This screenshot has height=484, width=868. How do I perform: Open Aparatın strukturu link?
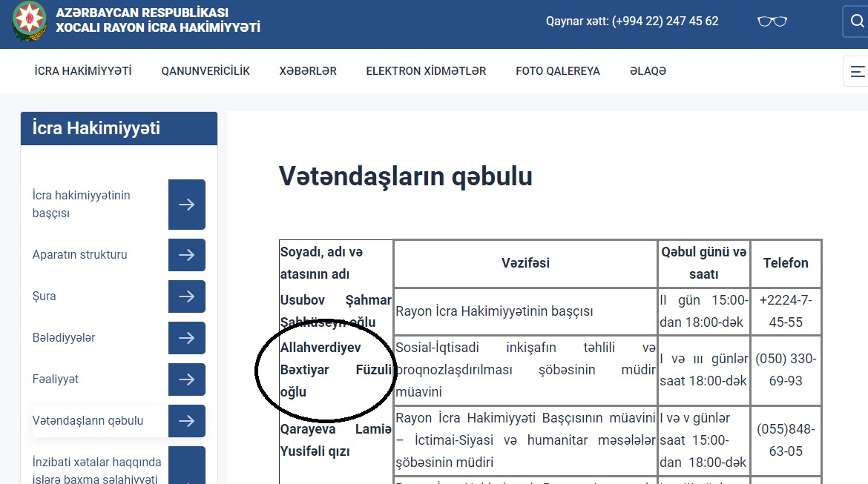point(79,254)
